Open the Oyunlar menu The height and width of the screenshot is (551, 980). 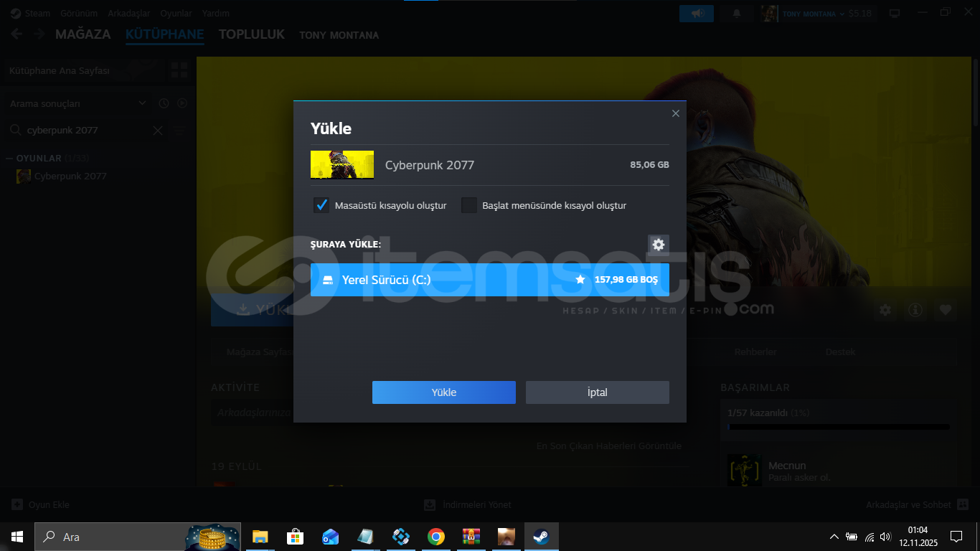point(176,13)
